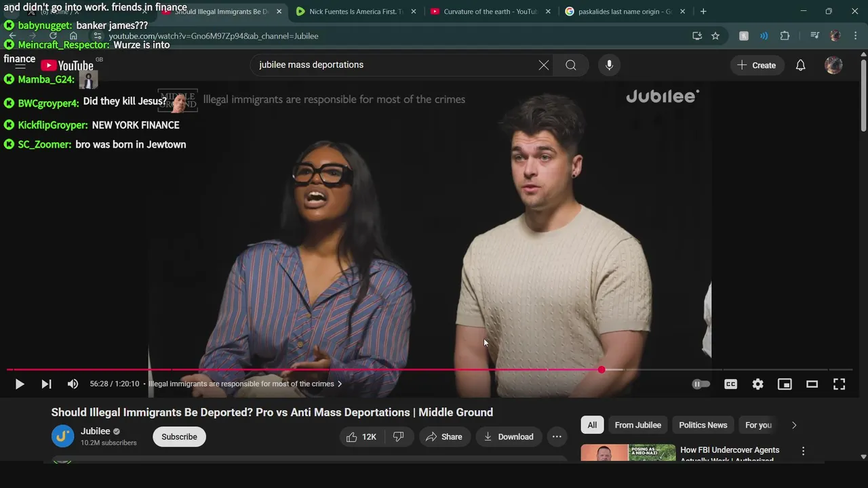Share the video
Viewport: 868px width, 488px height.
coord(443,436)
